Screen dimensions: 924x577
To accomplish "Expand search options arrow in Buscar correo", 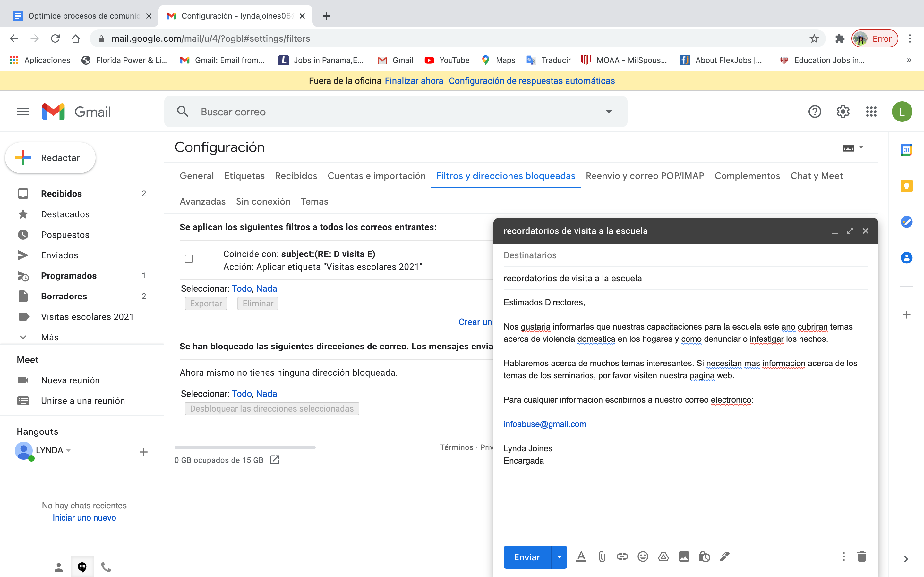I will click(x=609, y=112).
